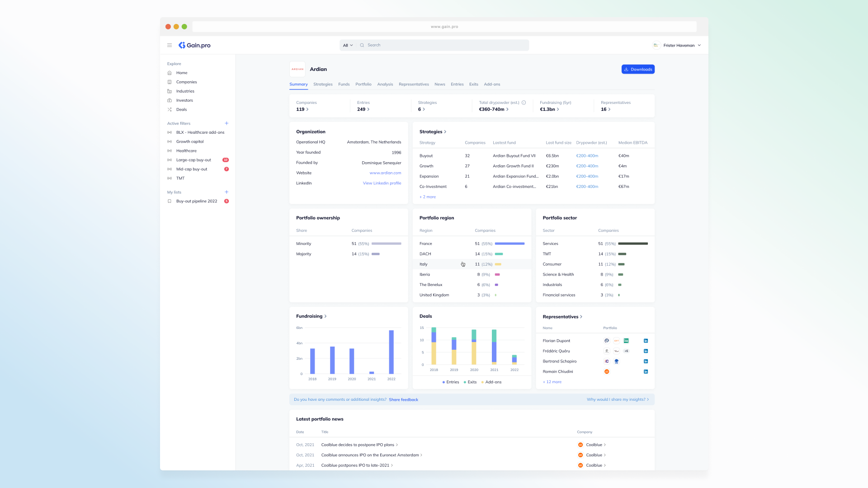The width and height of the screenshot is (868, 488).
Task: Add a new filter with the Active filters plus icon
Action: [226, 123]
